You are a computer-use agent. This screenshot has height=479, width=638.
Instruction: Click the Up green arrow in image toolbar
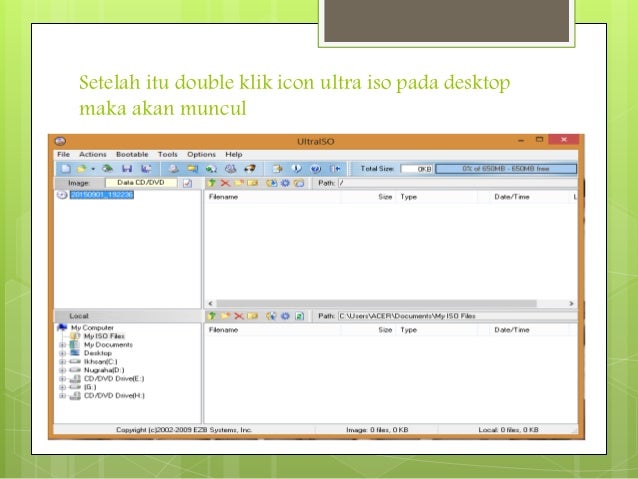pyautogui.click(x=211, y=183)
